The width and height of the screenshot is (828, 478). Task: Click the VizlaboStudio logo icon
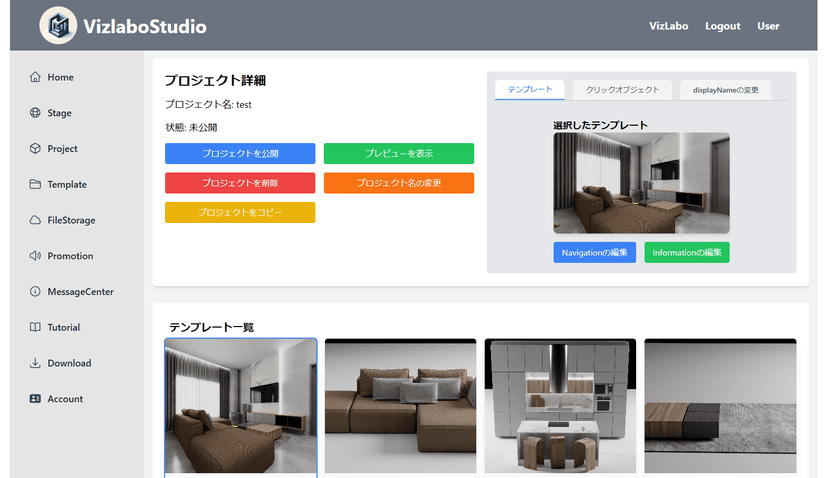pyautogui.click(x=58, y=25)
